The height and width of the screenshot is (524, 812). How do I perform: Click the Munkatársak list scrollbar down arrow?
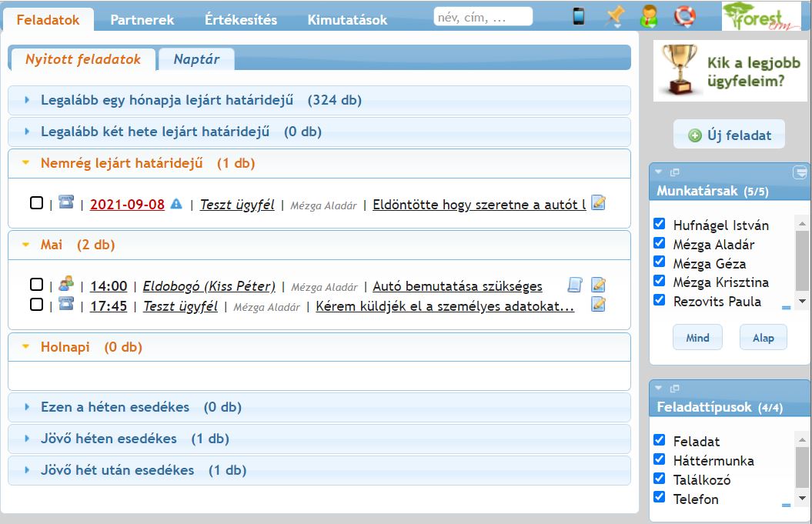(x=802, y=301)
